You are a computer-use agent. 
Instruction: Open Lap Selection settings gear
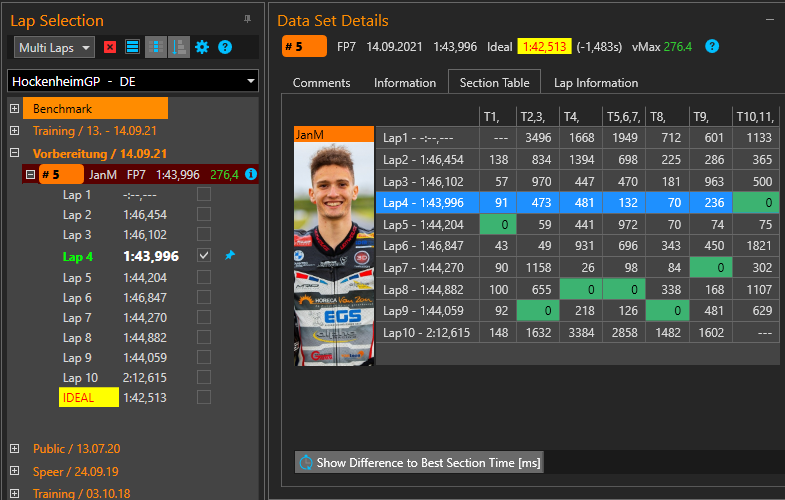202,47
